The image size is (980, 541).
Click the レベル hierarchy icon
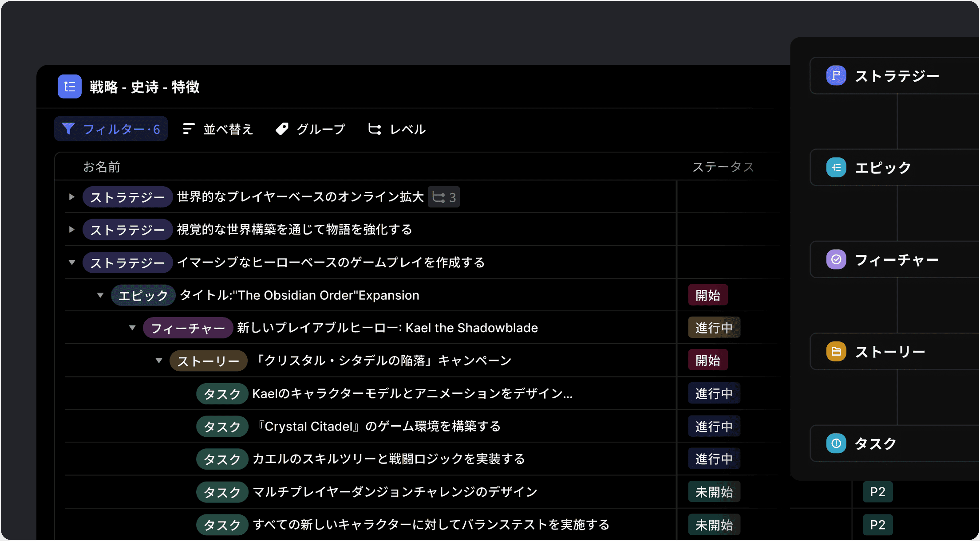(x=375, y=129)
